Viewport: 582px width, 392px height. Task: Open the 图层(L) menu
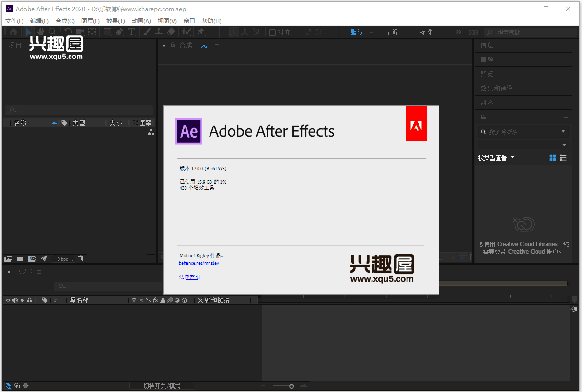tap(91, 21)
